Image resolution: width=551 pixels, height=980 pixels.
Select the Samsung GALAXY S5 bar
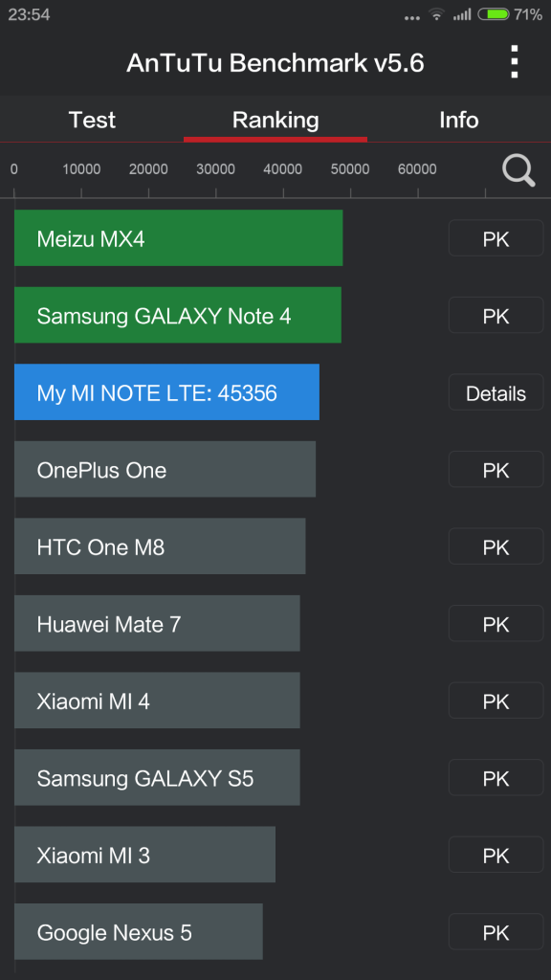[x=158, y=777]
